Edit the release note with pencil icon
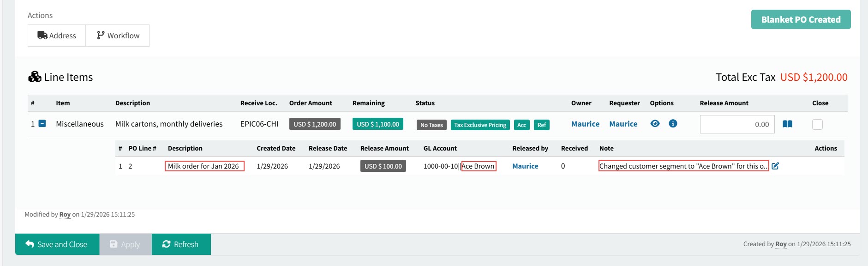The image size is (868, 266). pos(775,166)
